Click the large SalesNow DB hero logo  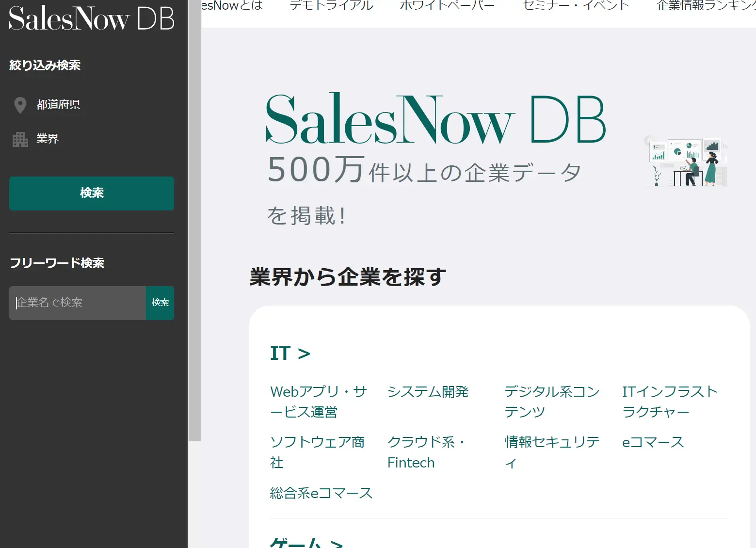point(436,119)
